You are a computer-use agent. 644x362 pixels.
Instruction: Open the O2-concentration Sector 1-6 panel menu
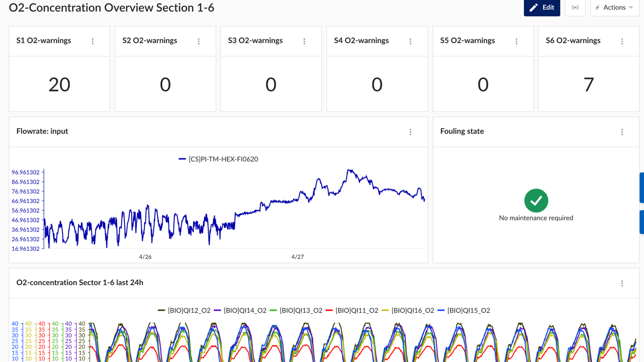622,283
